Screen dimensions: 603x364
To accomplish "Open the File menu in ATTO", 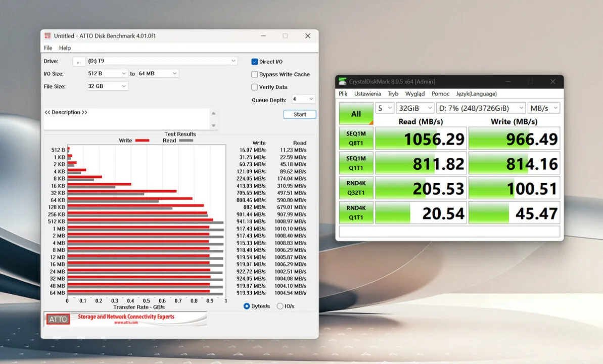I will pyautogui.click(x=48, y=48).
